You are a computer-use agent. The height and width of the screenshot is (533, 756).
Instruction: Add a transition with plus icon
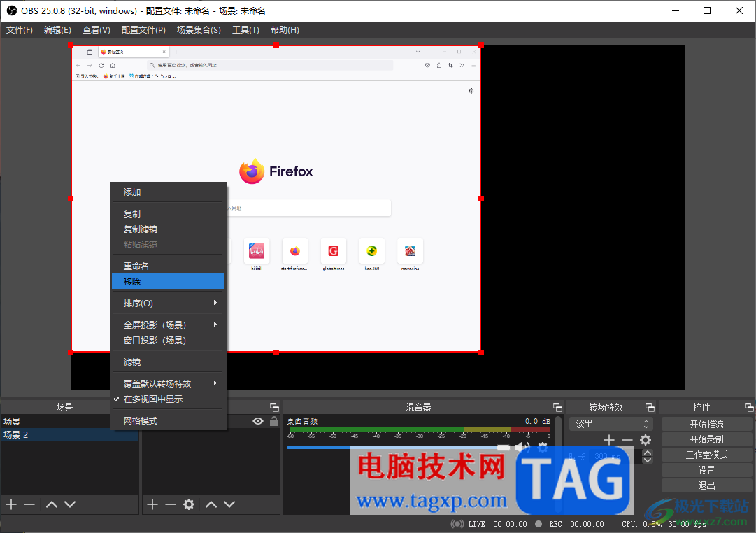[x=609, y=440]
